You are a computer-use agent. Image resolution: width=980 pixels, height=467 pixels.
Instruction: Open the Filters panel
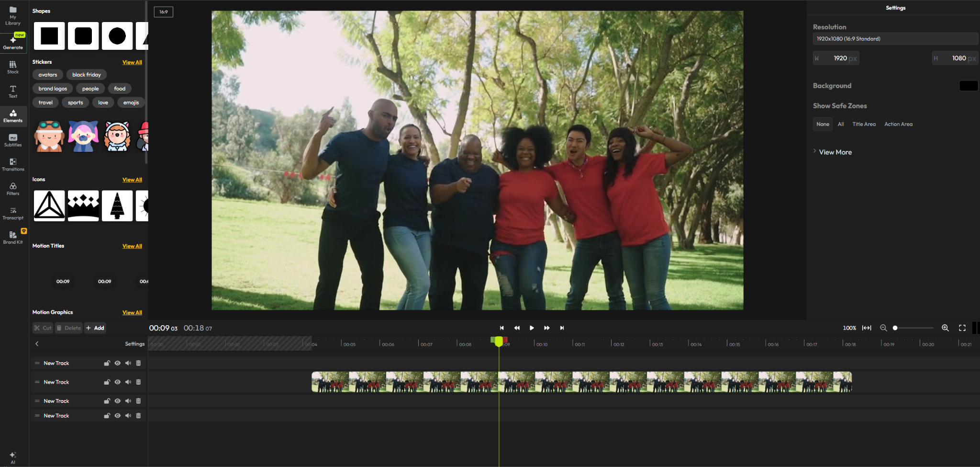[13, 189]
